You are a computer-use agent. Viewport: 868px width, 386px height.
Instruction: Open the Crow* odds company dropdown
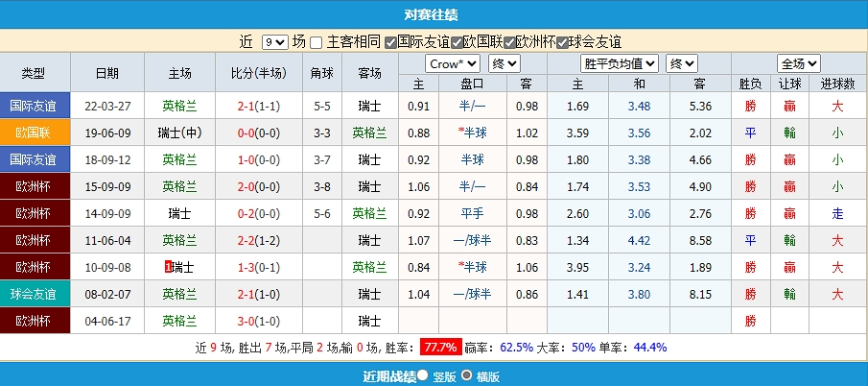(x=452, y=63)
